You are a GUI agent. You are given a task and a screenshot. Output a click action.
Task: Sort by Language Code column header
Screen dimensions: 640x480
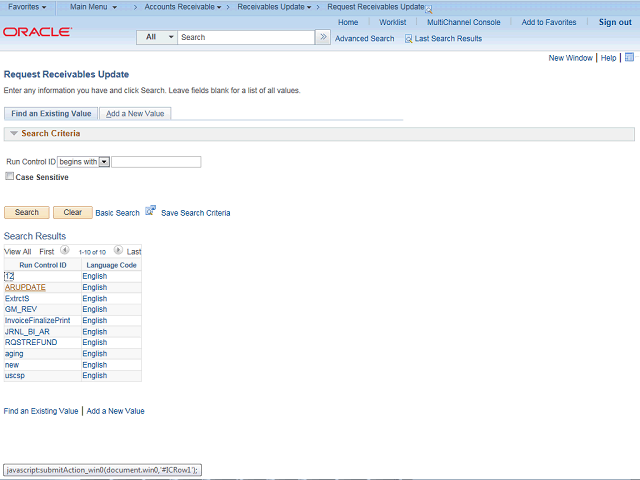(111, 265)
